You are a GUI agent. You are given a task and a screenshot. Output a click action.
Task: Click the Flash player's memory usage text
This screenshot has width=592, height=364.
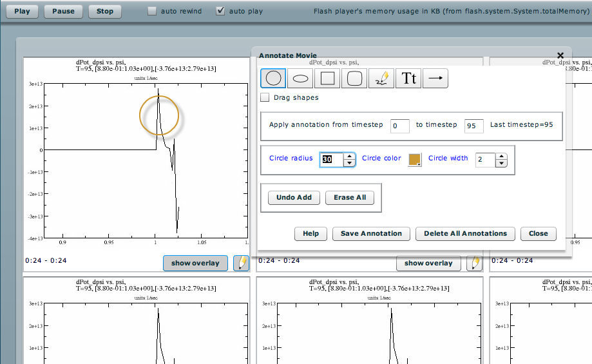[x=451, y=12]
